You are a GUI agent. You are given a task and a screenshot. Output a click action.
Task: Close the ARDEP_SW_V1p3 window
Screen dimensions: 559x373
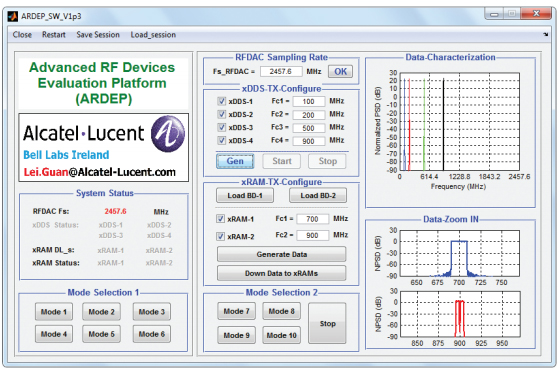click(x=536, y=14)
